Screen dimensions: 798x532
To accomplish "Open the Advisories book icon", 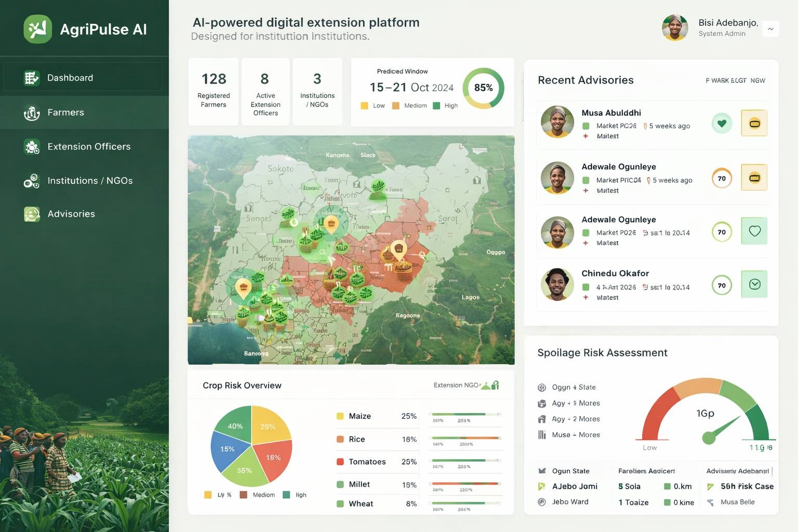I will (x=32, y=214).
